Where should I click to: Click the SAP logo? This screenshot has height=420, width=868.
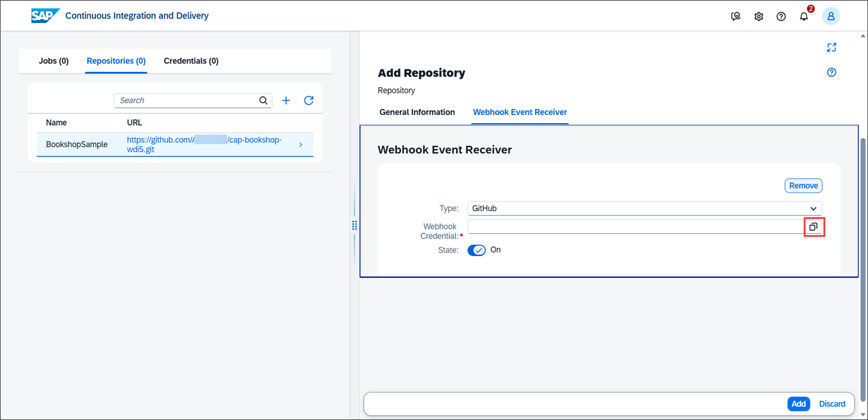click(45, 15)
